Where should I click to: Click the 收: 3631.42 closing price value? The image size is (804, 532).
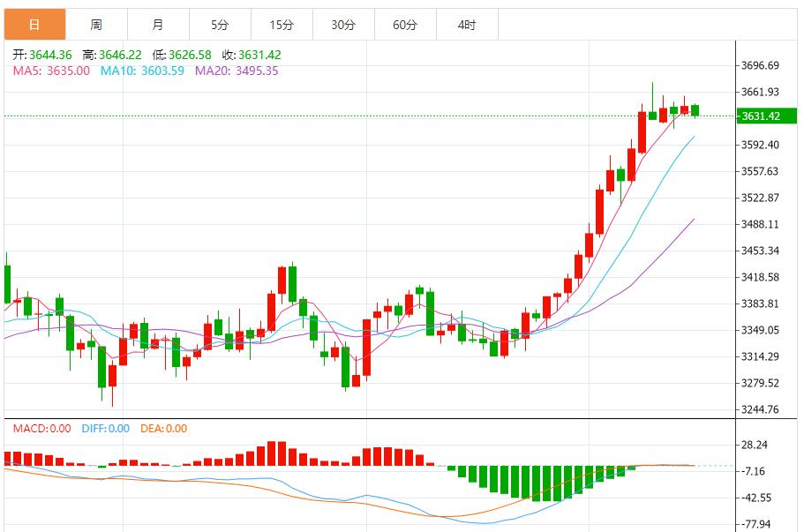(x=252, y=55)
